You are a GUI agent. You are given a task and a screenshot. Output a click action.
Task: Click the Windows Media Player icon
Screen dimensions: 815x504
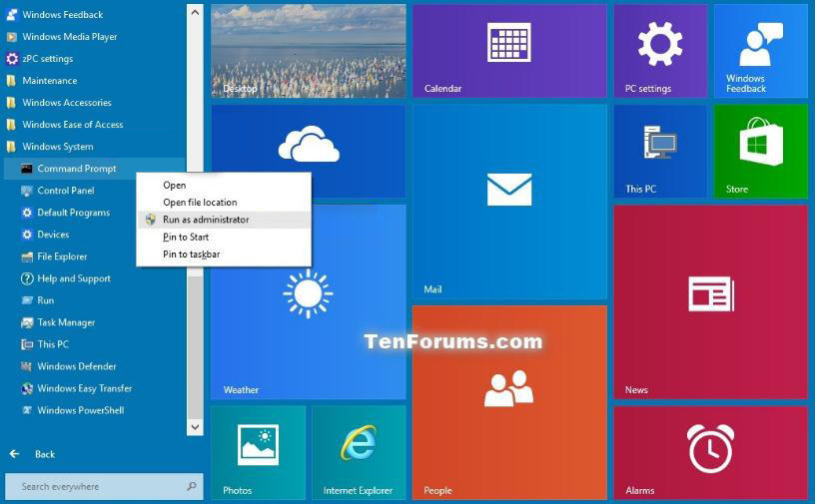11,37
